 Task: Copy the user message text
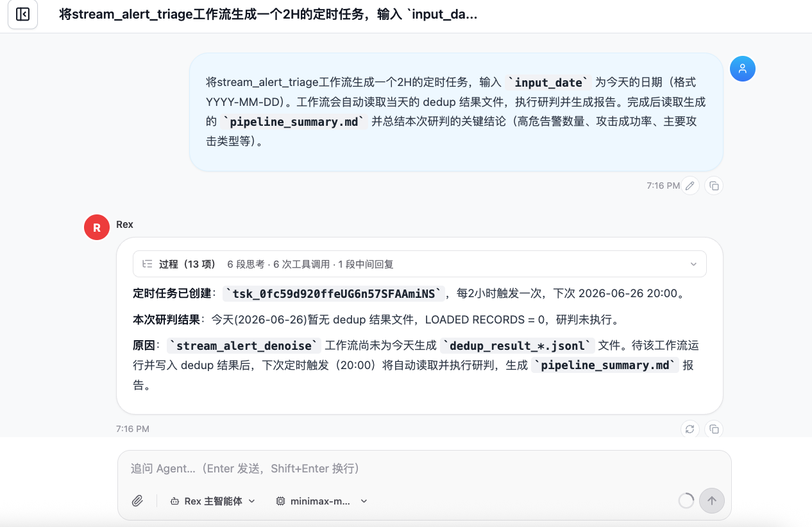click(714, 186)
